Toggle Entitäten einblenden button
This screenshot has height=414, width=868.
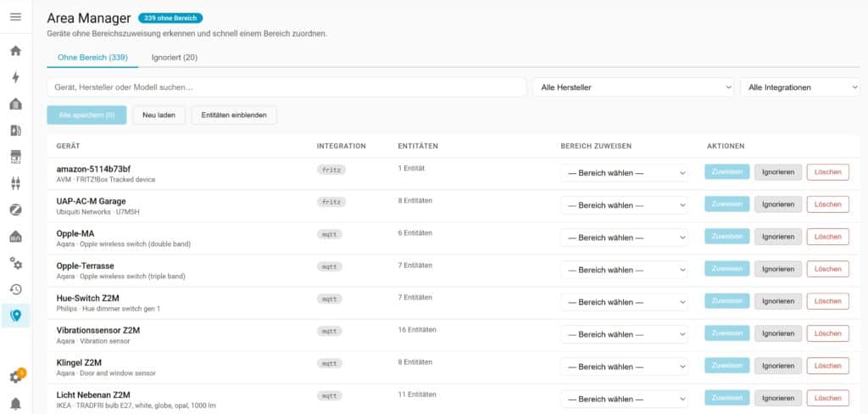click(x=234, y=115)
